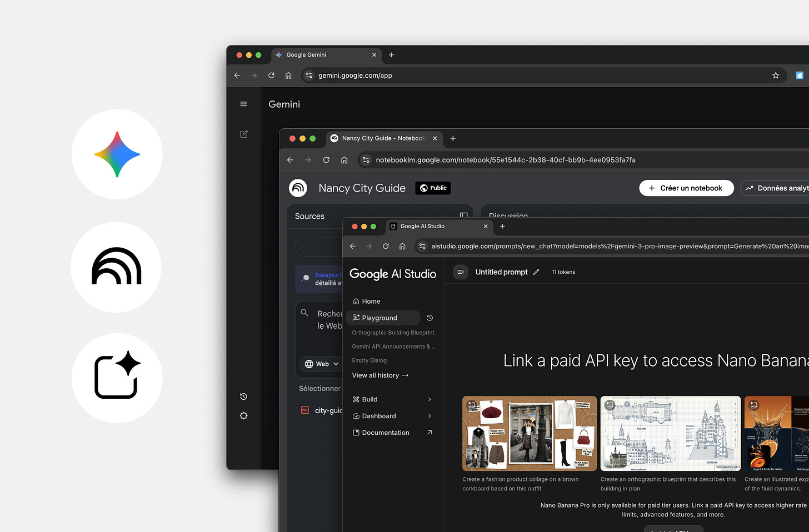Open new tab in NotebookLM browser window
Image resolution: width=809 pixels, height=532 pixels.
click(453, 138)
